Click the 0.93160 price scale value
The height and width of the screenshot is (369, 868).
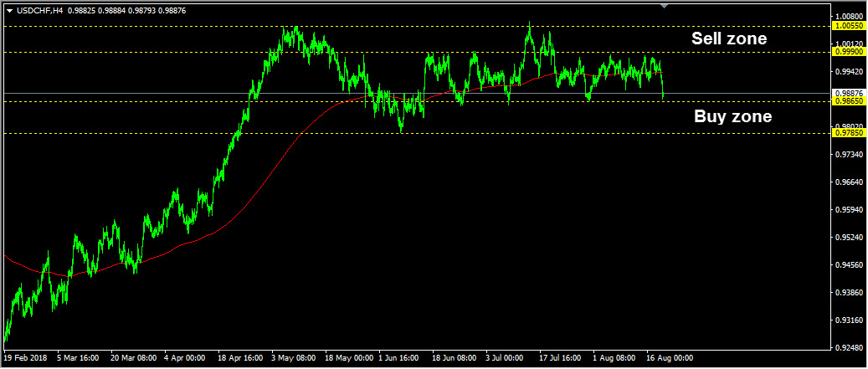coord(850,320)
